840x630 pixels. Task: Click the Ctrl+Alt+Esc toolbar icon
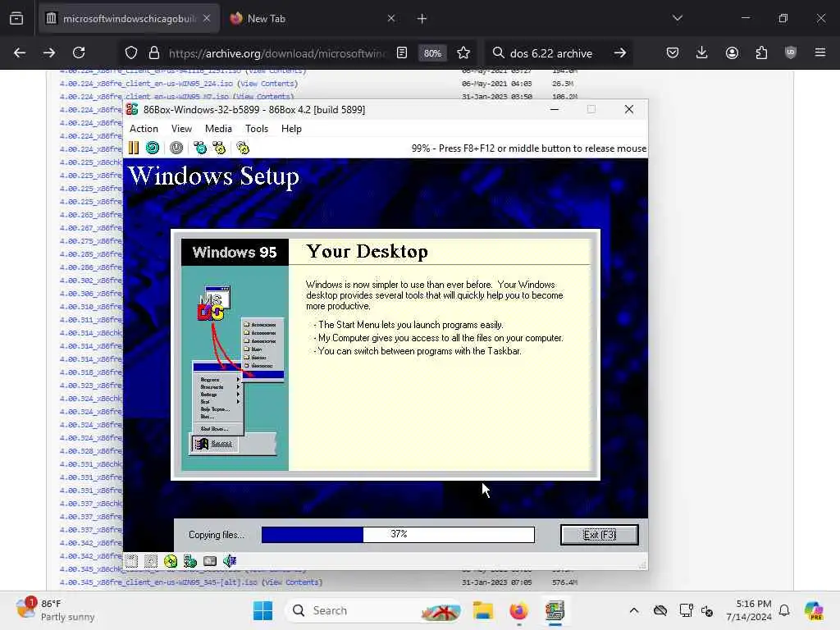pyautogui.click(x=219, y=148)
